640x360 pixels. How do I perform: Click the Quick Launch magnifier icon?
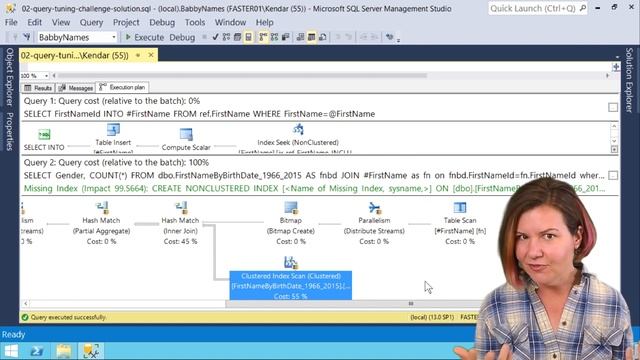tap(582, 8)
